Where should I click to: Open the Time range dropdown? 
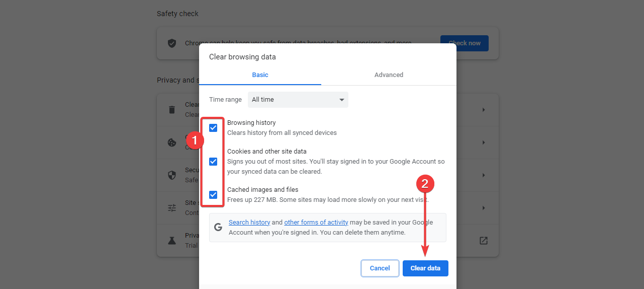click(x=298, y=100)
